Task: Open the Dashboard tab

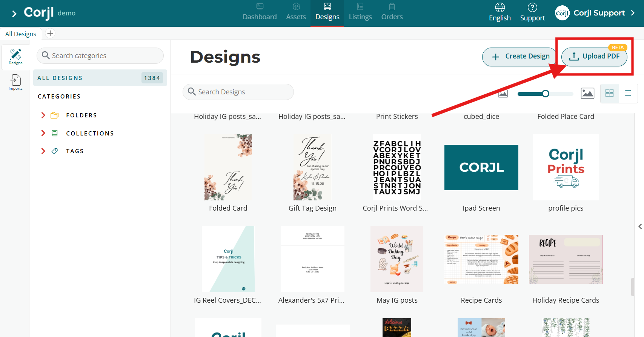Action: coord(260,12)
